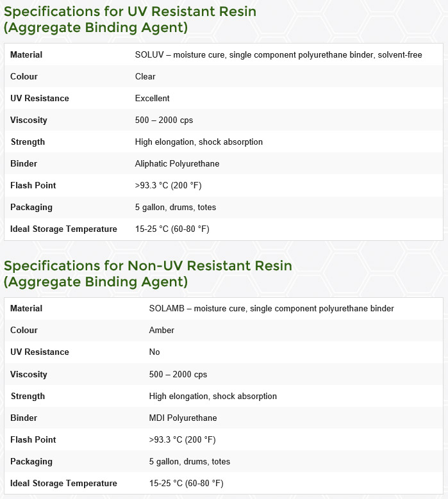The height and width of the screenshot is (499, 448).
Task: Click Viscosity label in second table
Action: [x=29, y=374]
